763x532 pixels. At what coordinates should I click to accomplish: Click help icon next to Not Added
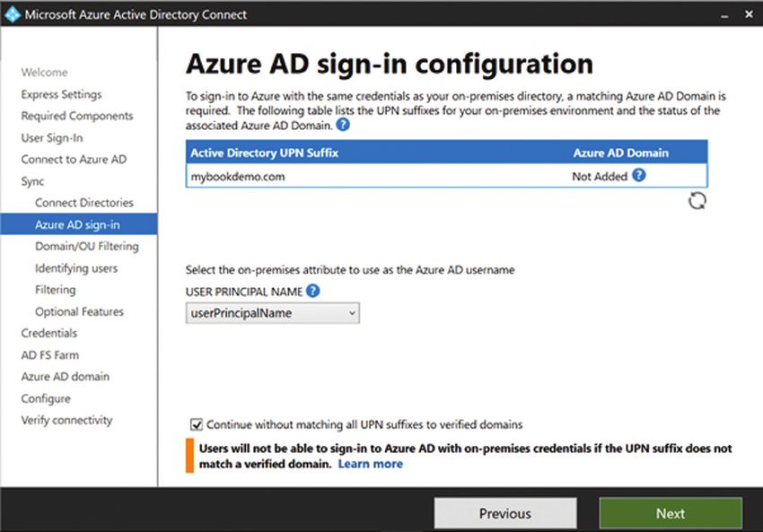(639, 175)
